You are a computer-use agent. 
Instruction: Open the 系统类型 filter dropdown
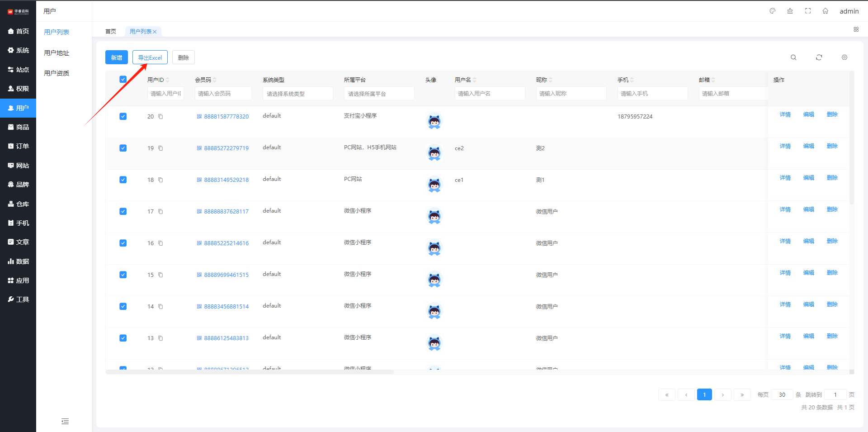(297, 94)
